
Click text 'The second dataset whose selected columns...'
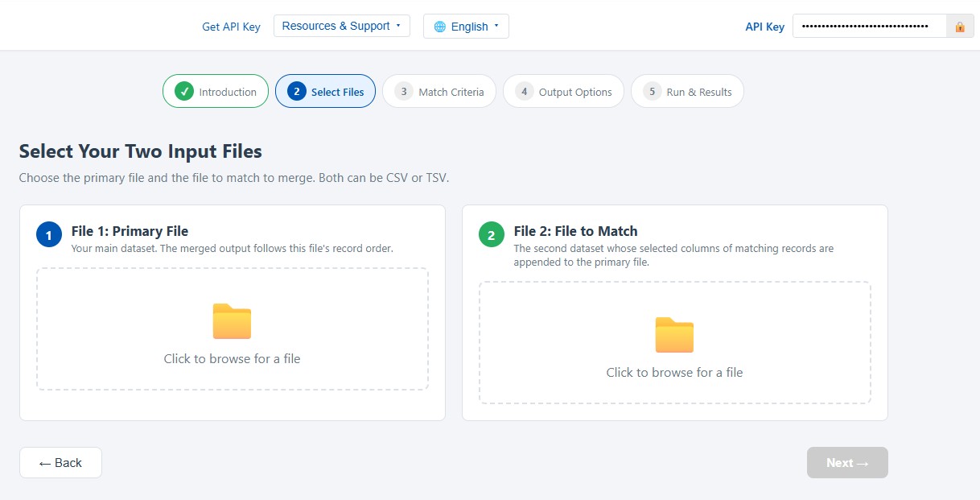pyautogui.click(x=673, y=254)
